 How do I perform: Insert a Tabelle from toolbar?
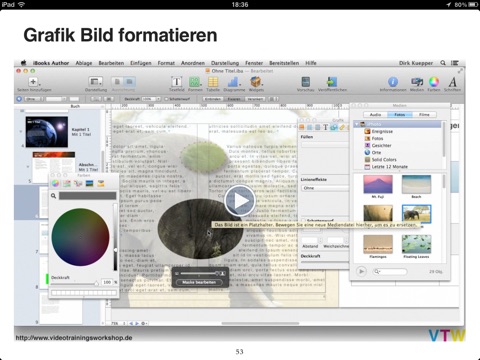(x=213, y=82)
